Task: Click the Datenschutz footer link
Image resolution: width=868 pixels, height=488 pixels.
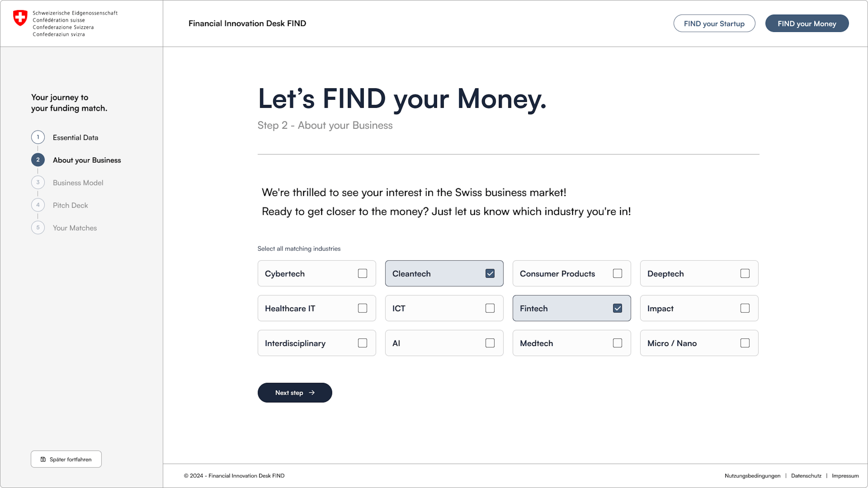Action: [x=807, y=476]
